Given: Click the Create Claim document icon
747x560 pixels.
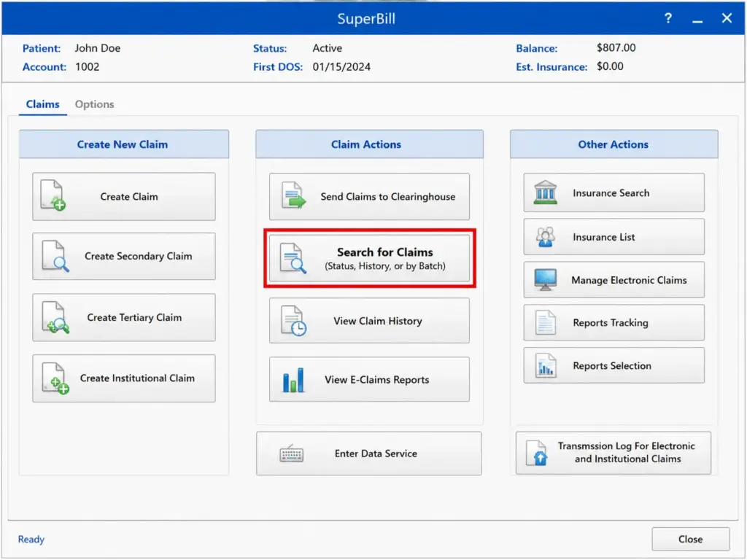Looking at the screenshot, I should [53, 195].
